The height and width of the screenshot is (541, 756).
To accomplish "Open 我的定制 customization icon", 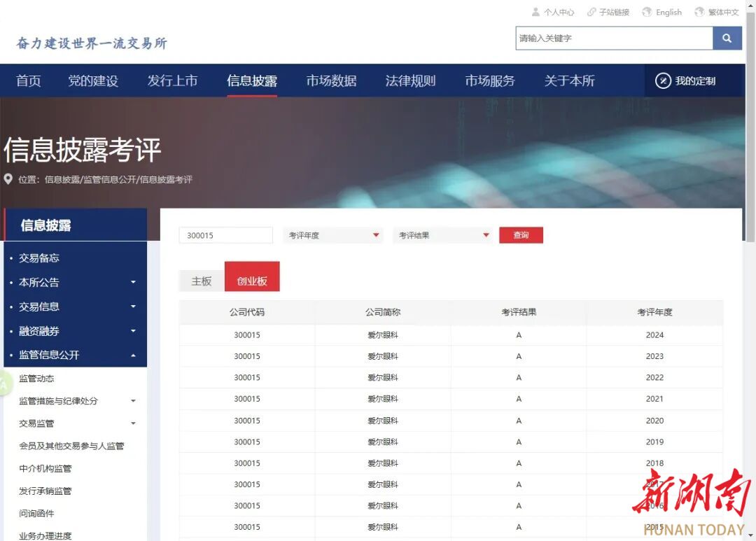I will coord(663,81).
